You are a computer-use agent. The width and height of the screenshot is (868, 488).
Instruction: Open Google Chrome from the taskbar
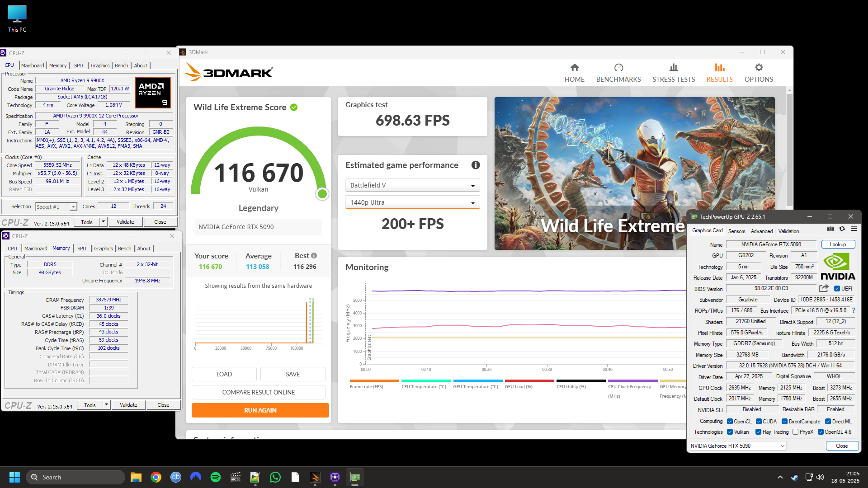156,477
